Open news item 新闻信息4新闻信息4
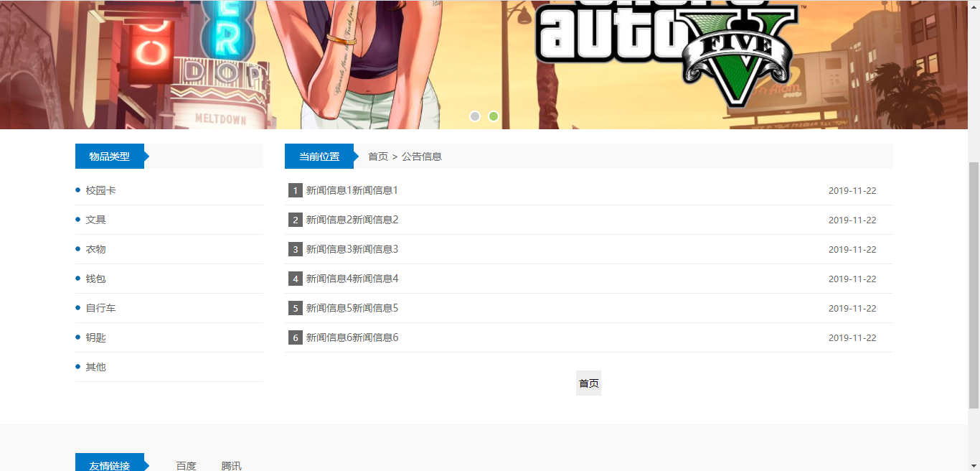Image resolution: width=980 pixels, height=471 pixels. coord(352,279)
